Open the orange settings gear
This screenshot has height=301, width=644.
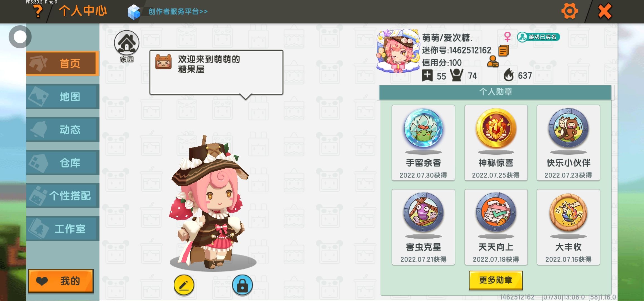pyautogui.click(x=569, y=11)
